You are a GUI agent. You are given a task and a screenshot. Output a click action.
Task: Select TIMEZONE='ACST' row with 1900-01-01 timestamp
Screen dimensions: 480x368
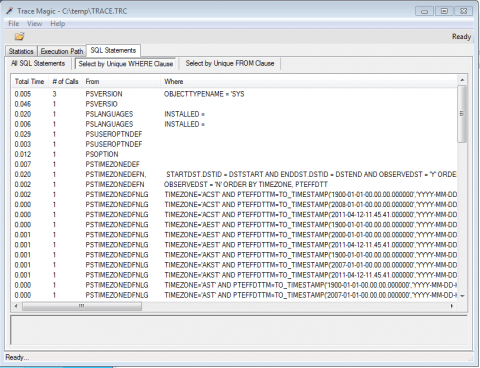click(x=235, y=194)
